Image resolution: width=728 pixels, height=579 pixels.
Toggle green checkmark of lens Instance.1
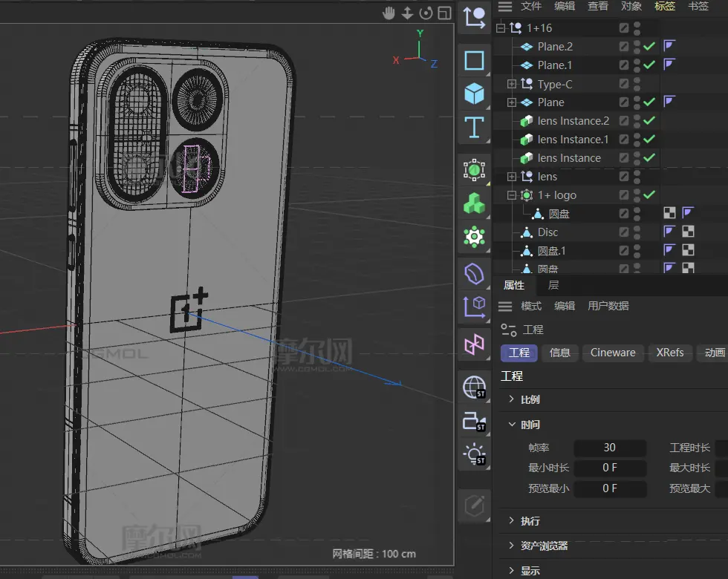point(649,139)
